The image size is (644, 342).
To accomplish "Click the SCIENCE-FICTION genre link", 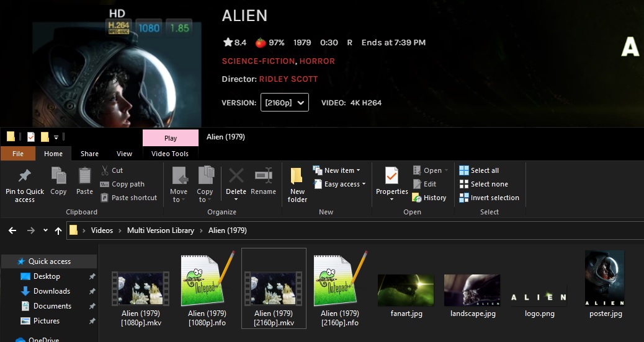I will pyautogui.click(x=258, y=61).
